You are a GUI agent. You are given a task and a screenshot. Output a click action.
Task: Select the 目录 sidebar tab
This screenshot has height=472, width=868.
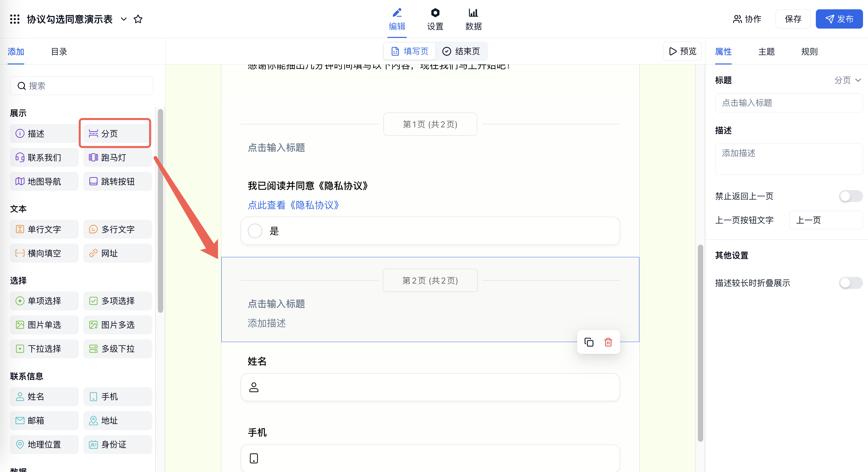[x=59, y=52]
